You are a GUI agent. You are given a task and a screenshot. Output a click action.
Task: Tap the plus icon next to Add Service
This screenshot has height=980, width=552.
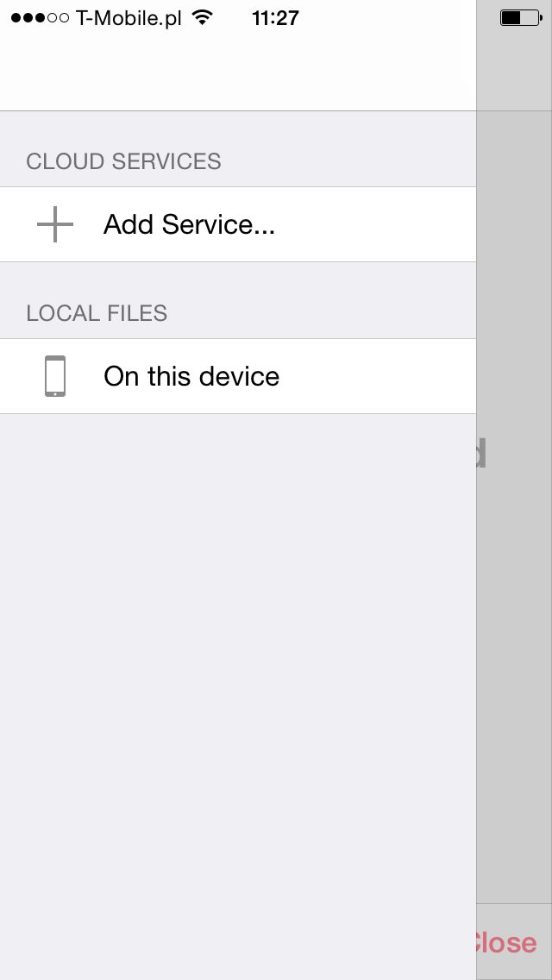tap(55, 223)
